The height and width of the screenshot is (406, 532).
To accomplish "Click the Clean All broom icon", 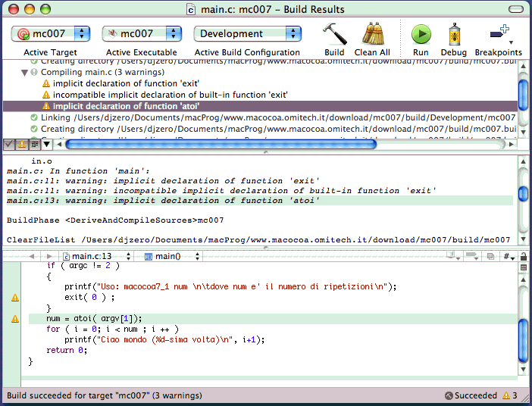I will pos(372,34).
